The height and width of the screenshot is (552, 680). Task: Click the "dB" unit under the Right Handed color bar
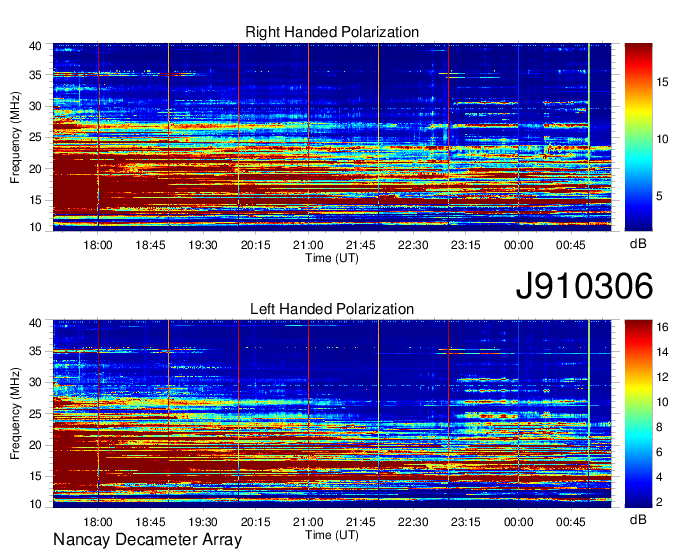click(638, 244)
